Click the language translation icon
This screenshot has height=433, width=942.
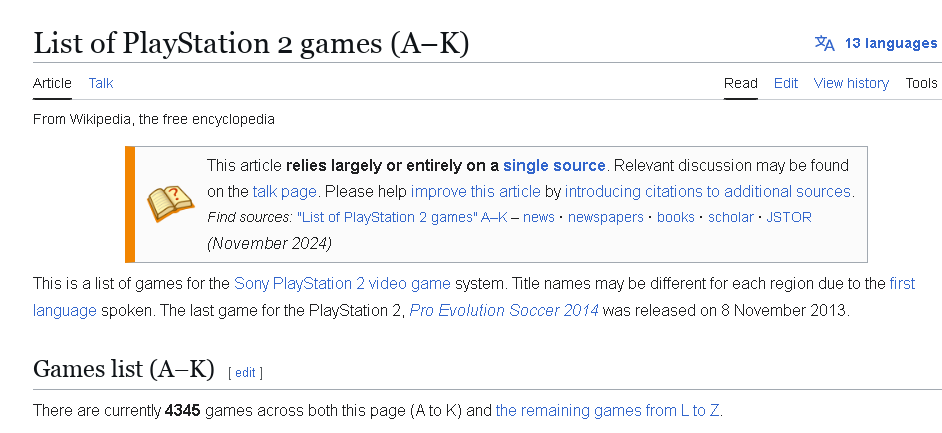824,43
